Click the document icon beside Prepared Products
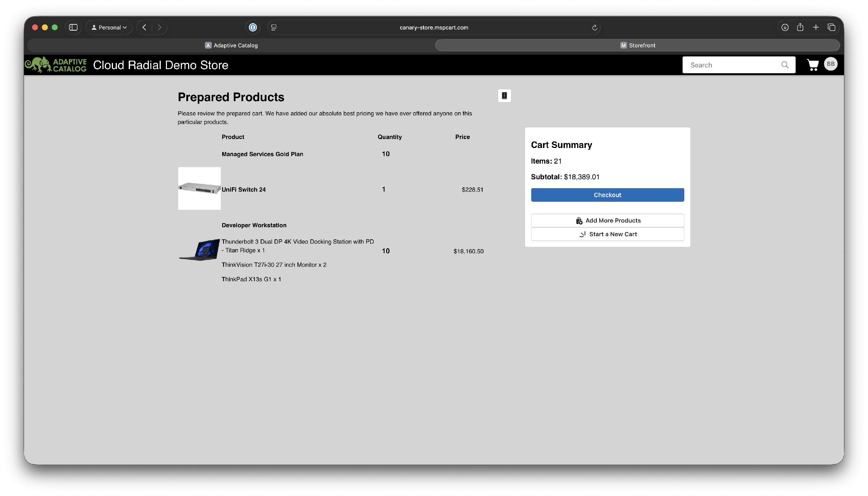Screen dimensions: 868x496 tap(504, 96)
